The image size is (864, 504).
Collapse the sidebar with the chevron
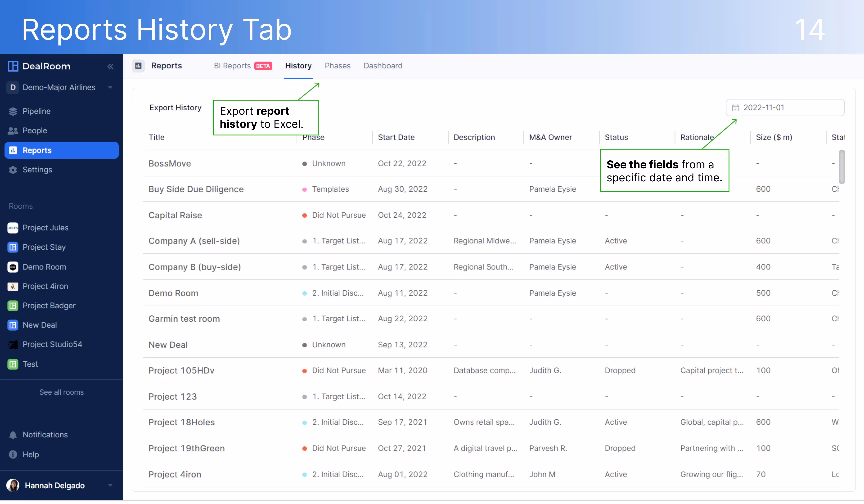(x=110, y=66)
